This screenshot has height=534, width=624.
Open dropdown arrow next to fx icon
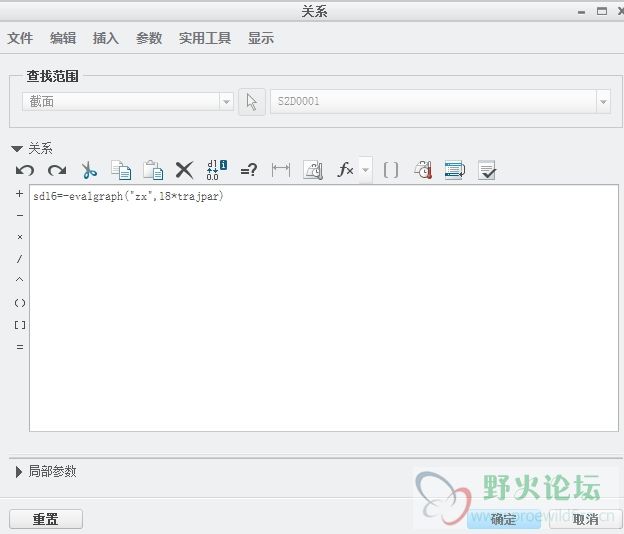pyautogui.click(x=365, y=170)
